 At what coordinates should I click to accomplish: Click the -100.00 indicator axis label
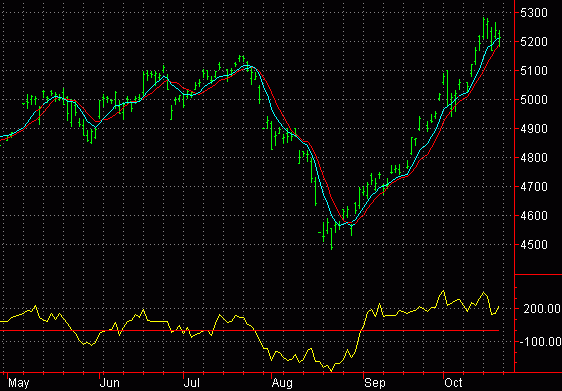coord(540,342)
